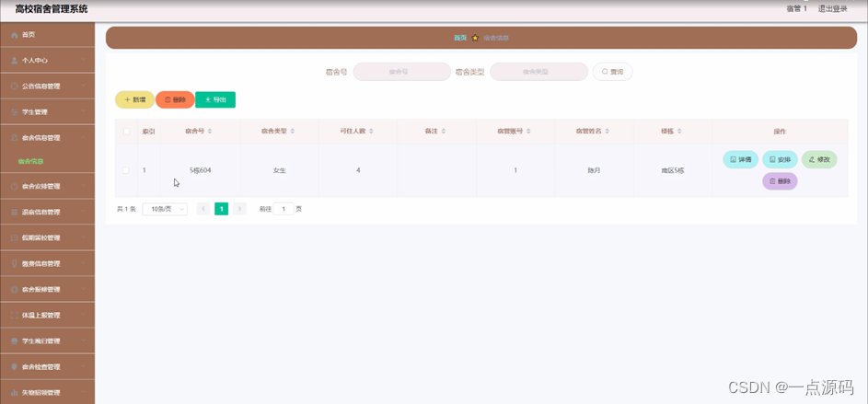Click the 查询 search button

(x=613, y=72)
